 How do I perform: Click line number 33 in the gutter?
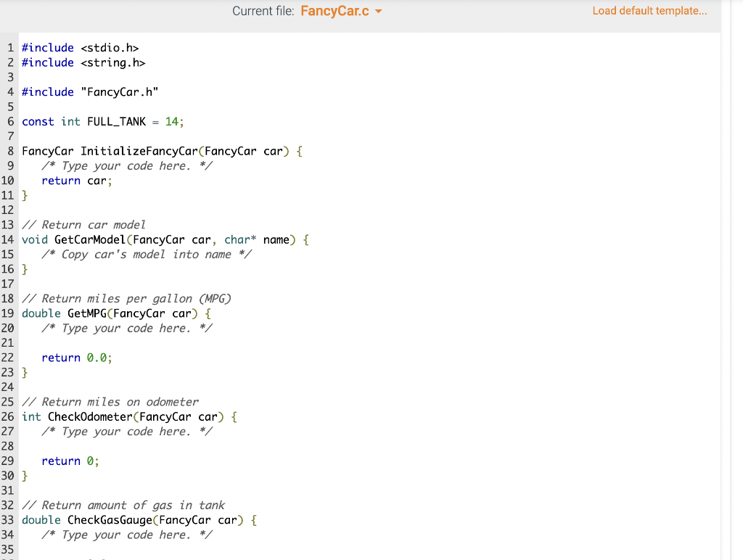point(7,519)
